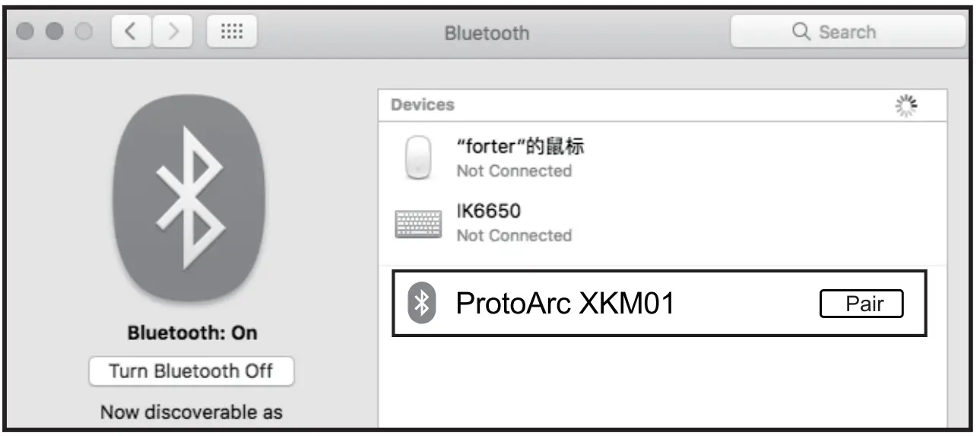Open the show-all preferences grid
This screenshot has width=980, height=436.
[231, 33]
